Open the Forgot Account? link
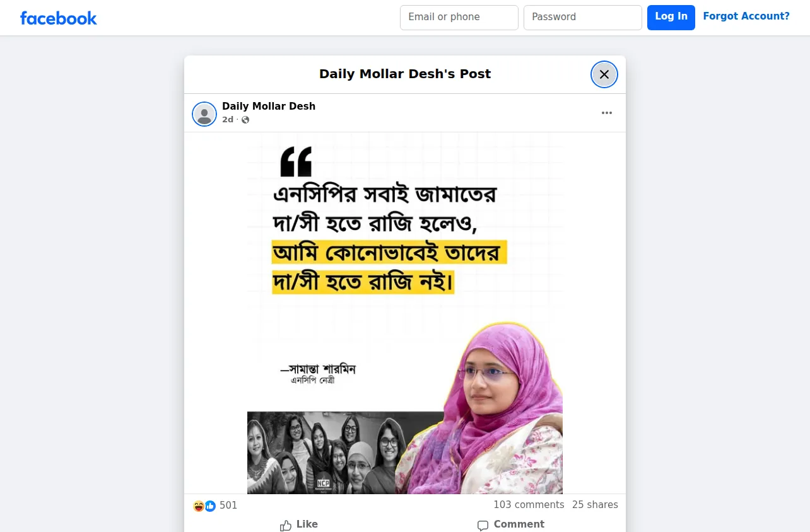810x532 pixels. coord(746,16)
